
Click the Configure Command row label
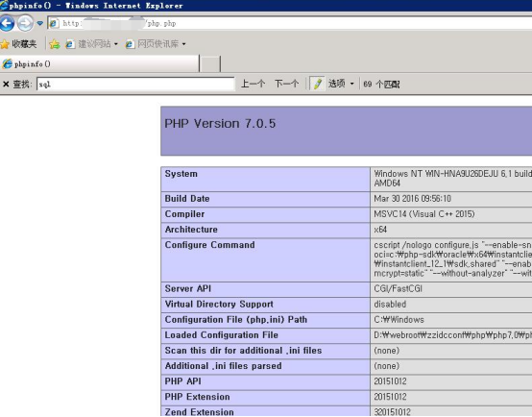coord(209,245)
